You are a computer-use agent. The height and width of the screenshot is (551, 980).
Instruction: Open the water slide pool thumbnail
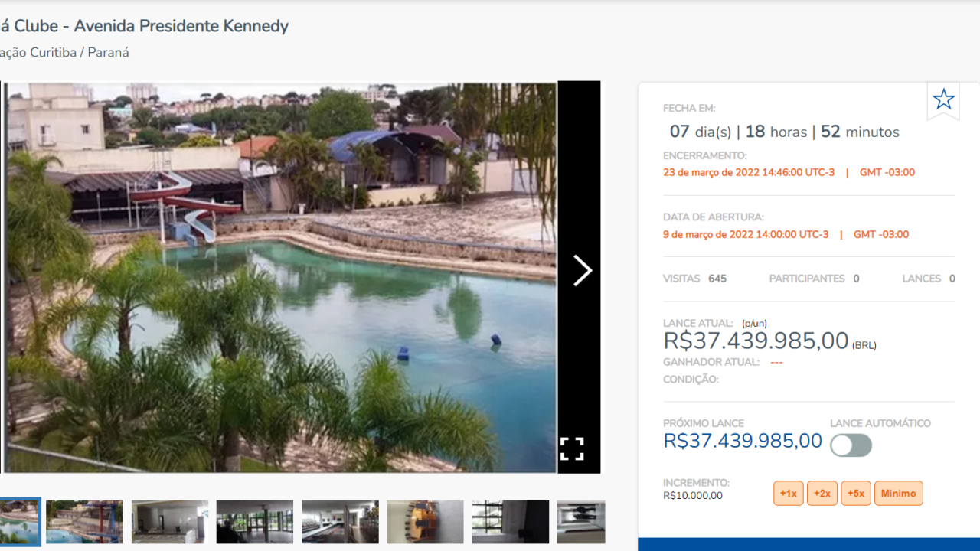pyautogui.click(x=84, y=522)
